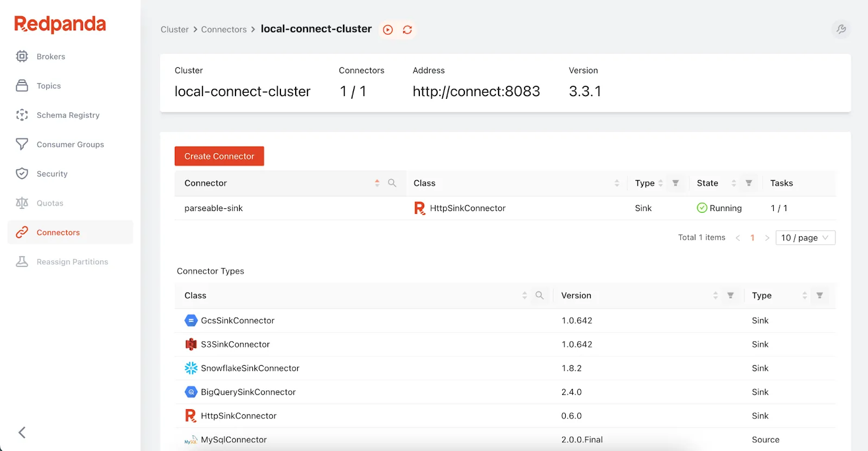Click the Brokers chip icon
The height and width of the screenshot is (451, 868).
(x=22, y=56)
